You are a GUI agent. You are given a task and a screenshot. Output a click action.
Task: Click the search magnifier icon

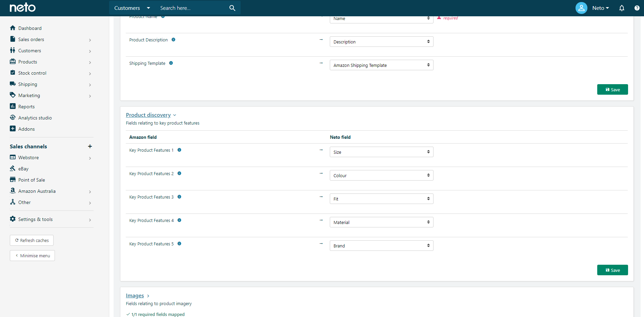pyautogui.click(x=232, y=8)
